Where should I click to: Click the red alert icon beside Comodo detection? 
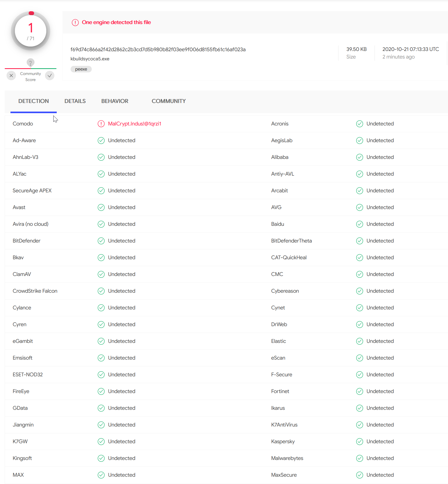101,124
